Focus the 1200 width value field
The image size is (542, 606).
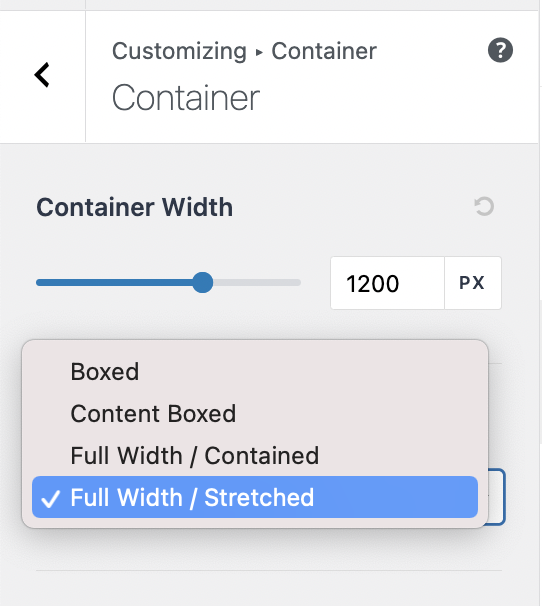point(387,283)
